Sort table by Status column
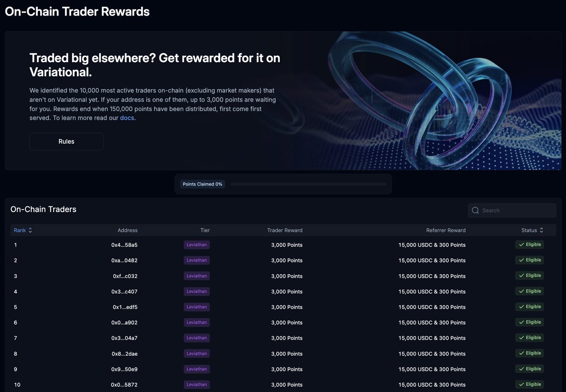 point(532,230)
